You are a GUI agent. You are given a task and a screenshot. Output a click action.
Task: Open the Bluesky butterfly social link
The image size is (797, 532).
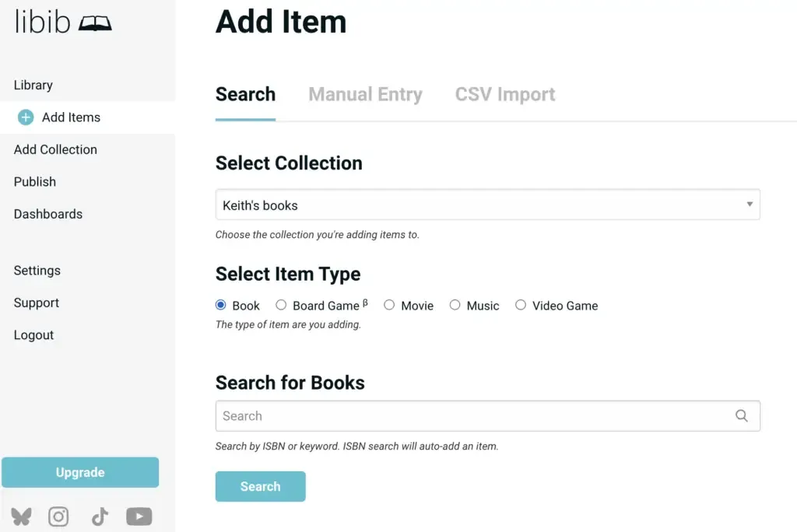click(x=21, y=516)
